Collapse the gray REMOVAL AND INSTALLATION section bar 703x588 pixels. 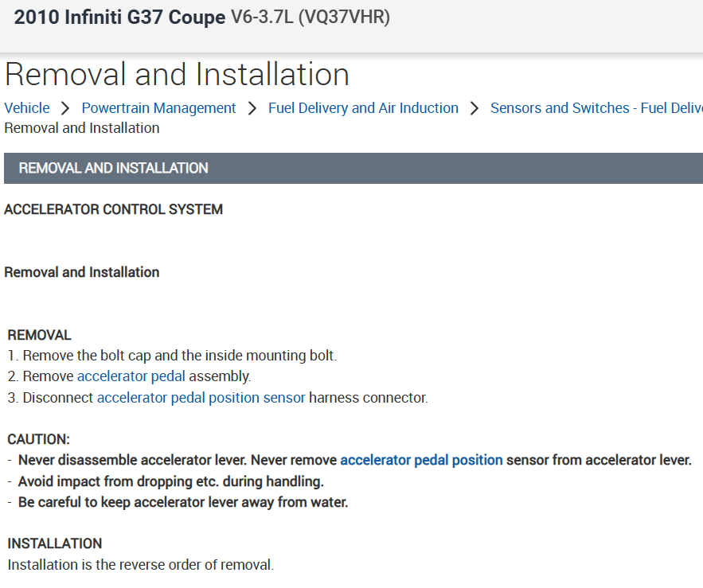[x=351, y=168]
